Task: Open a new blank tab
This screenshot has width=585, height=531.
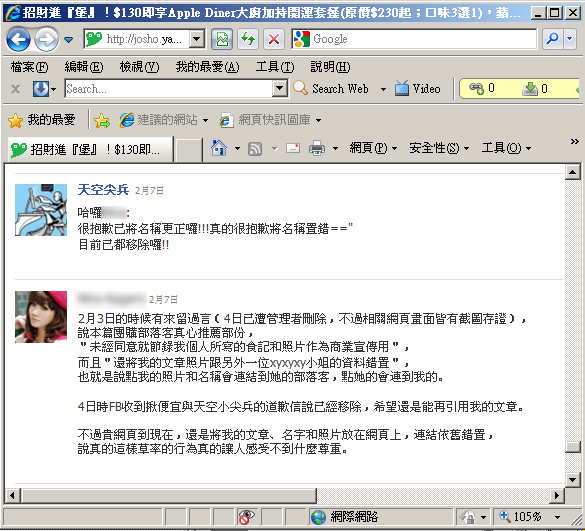Action: pos(188,150)
